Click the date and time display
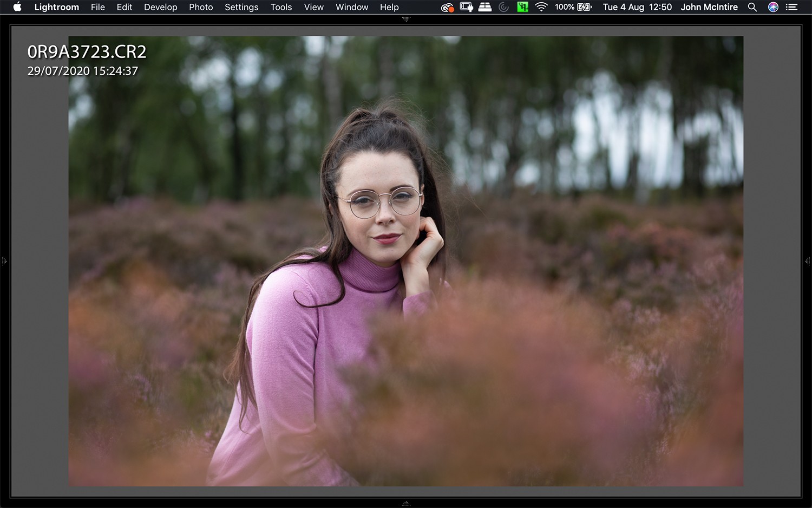This screenshot has height=508, width=812. 637,7
